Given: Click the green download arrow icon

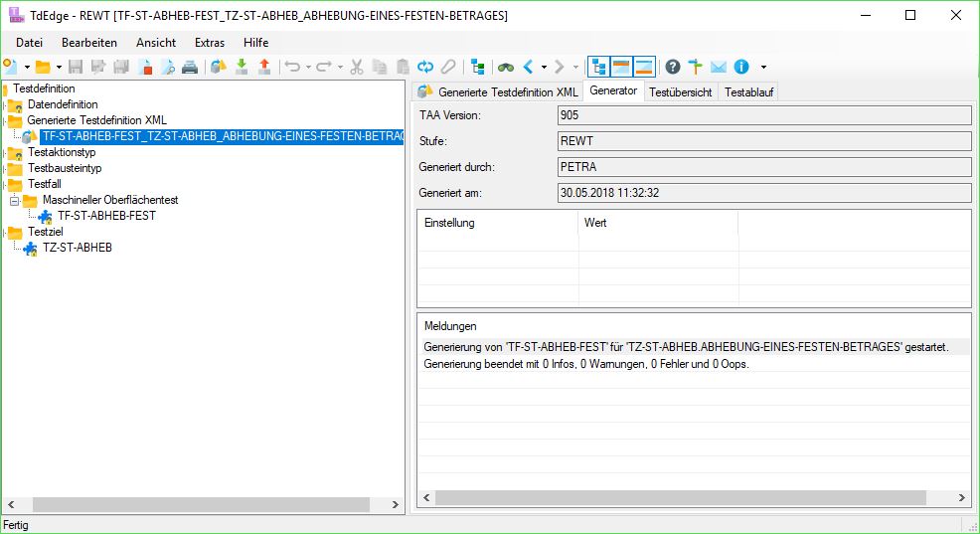Looking at the screenshot, I should (x=242, y=67).
